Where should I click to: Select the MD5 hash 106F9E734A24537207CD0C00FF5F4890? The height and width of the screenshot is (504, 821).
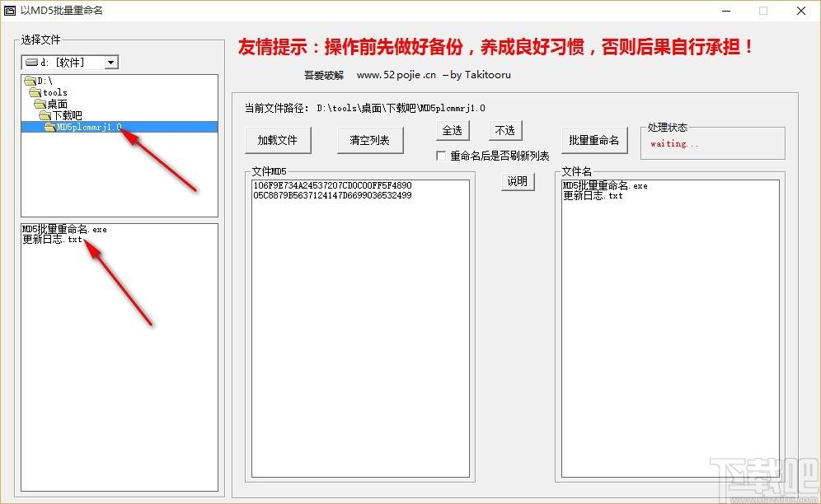click(x=332, y=185)
